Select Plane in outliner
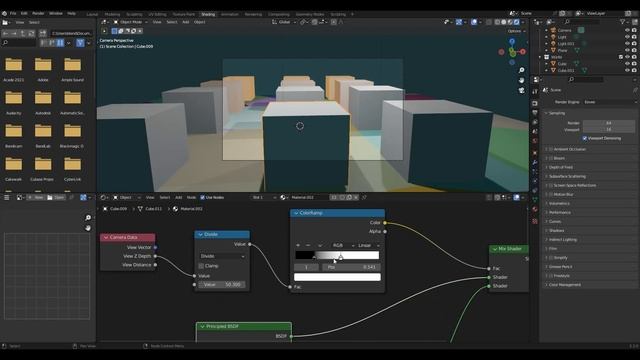 tap(562, 50)
